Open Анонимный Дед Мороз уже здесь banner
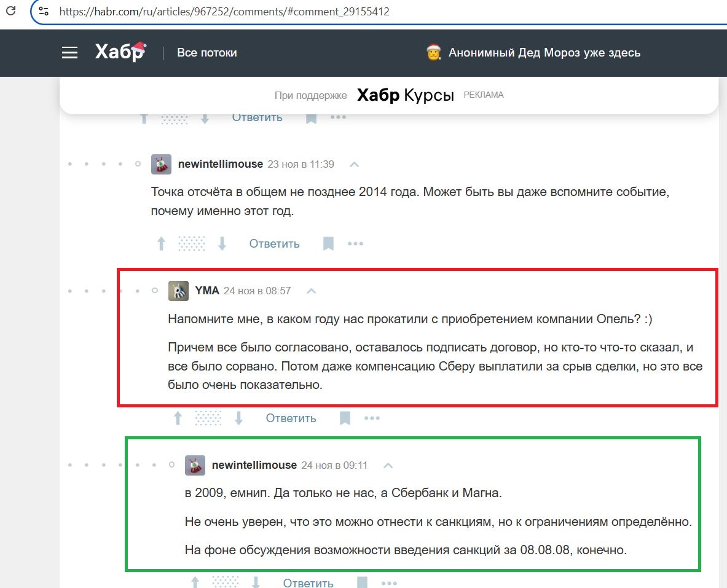This screenshot has height=588, width=727. (533, 53)
